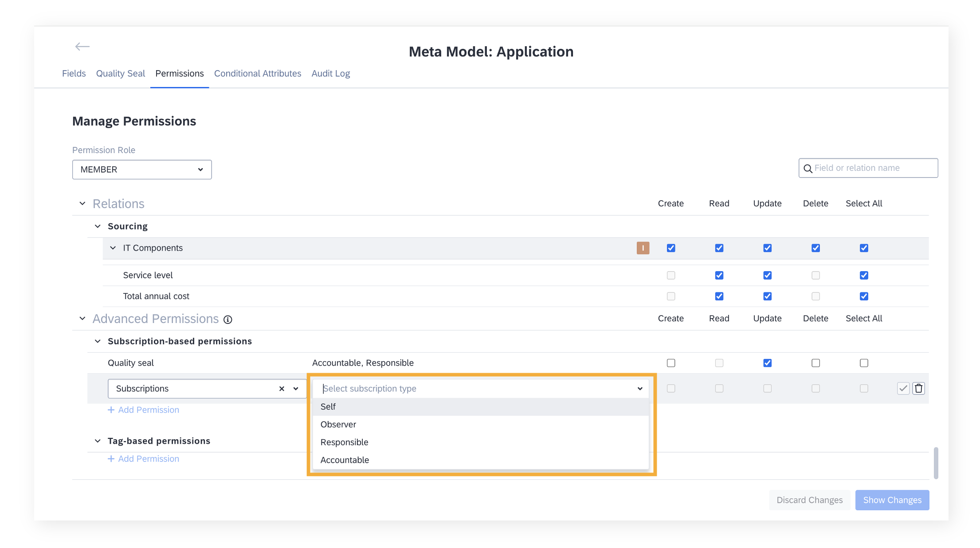Click the info icon beside Advanced Permissions
The image size is (980, 548).
coord(228,319)
